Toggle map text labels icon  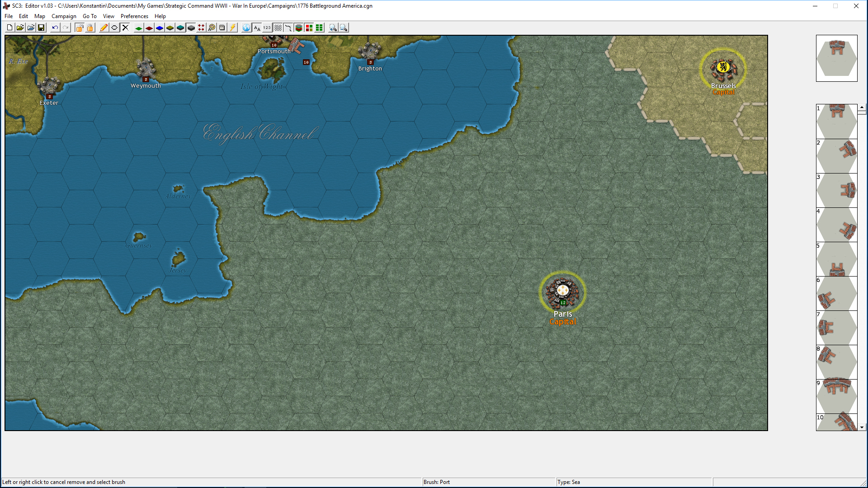(x=257, y=28)
